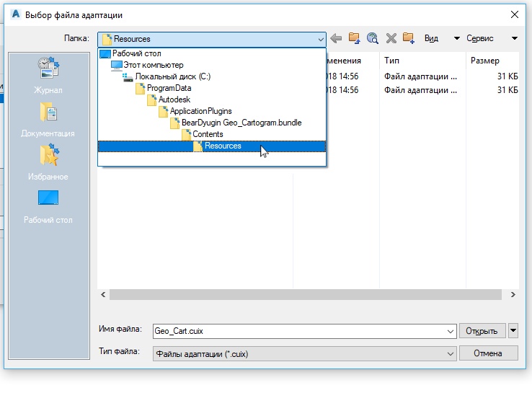
Task: Click the Delete X icon
Action: pos(391,38)
